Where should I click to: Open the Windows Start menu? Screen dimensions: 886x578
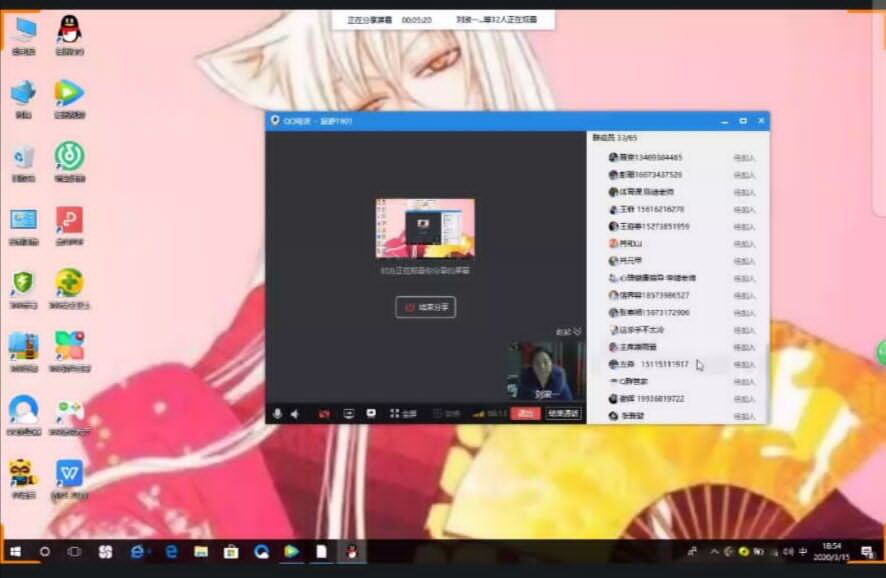pos(15,552)
